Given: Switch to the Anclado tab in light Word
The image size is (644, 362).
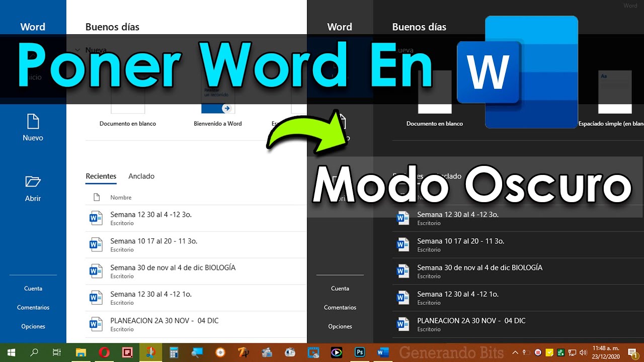Looking at the screenshot, I should pyautogui.click(x=141, y=176).
